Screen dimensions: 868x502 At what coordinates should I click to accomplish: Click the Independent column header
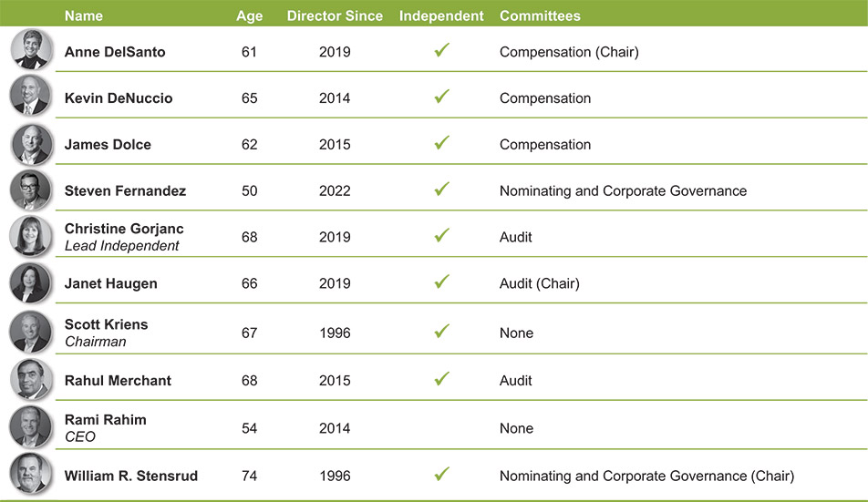(x=441, y=15)
